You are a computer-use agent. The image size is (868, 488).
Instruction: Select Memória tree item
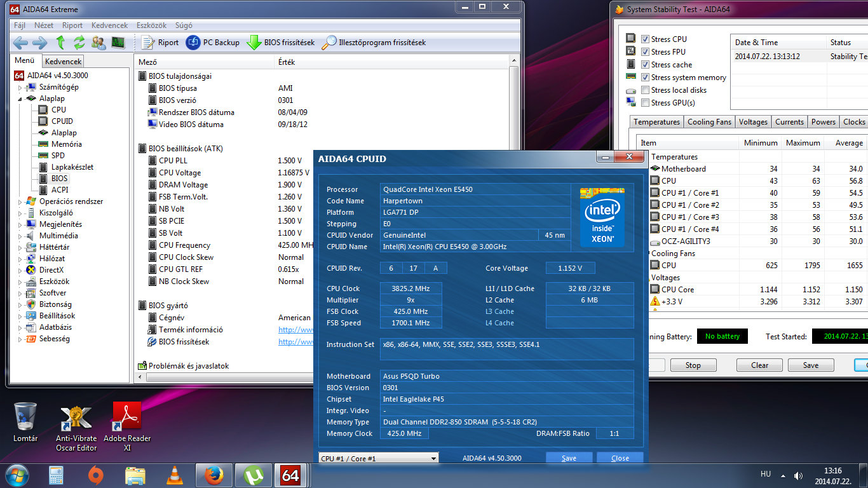click(x=66, y=144)
